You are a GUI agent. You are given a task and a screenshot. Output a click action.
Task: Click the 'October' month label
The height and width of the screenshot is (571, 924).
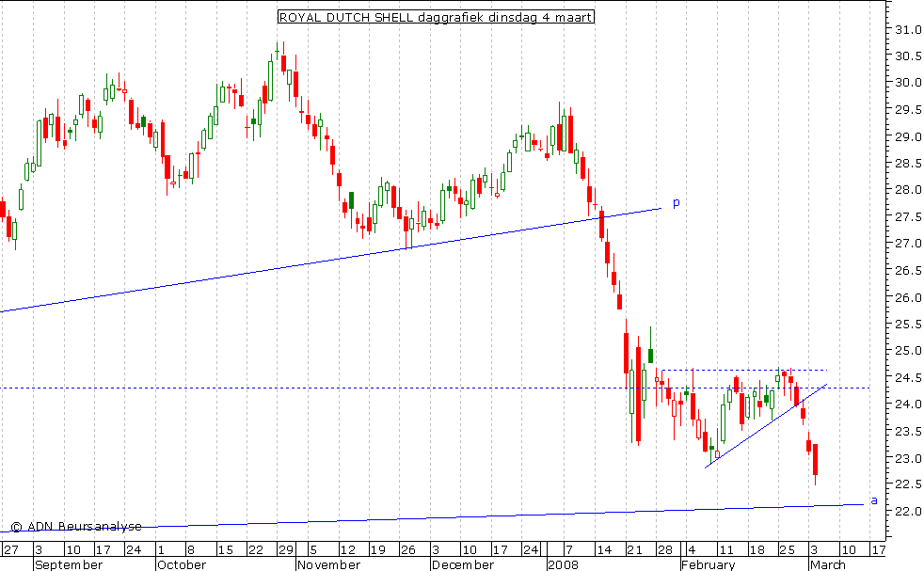[182, 565]
